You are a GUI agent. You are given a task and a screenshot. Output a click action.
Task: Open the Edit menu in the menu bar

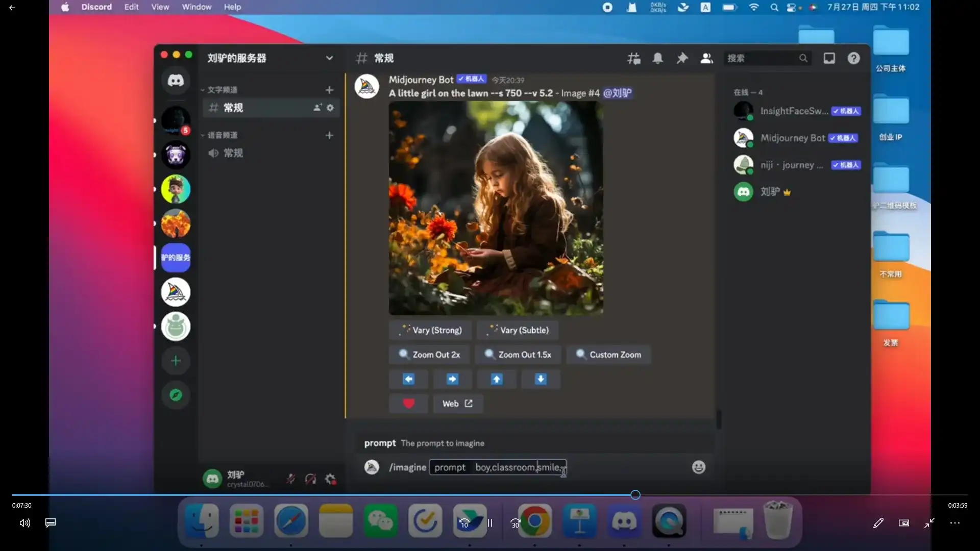pos(131,7)
